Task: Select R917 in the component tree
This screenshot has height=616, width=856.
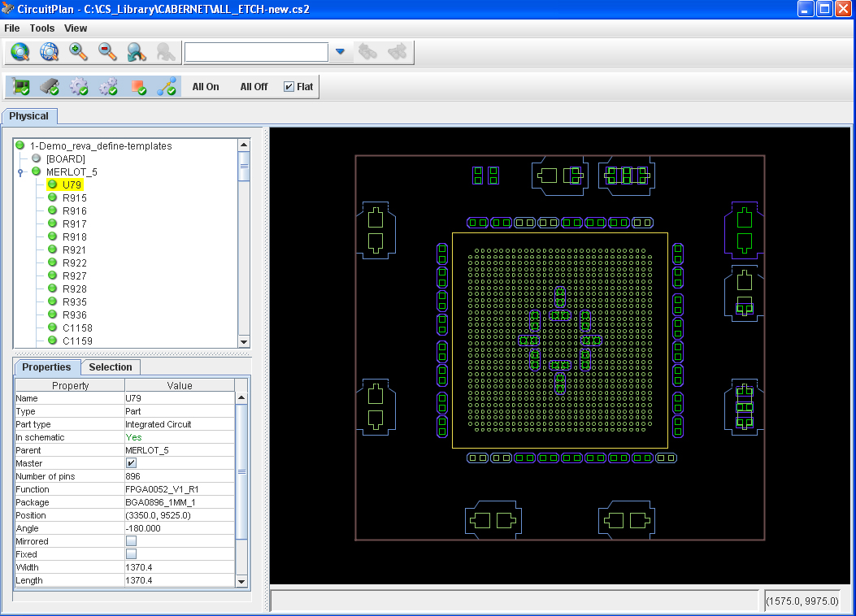Action: tap(74, 224)
